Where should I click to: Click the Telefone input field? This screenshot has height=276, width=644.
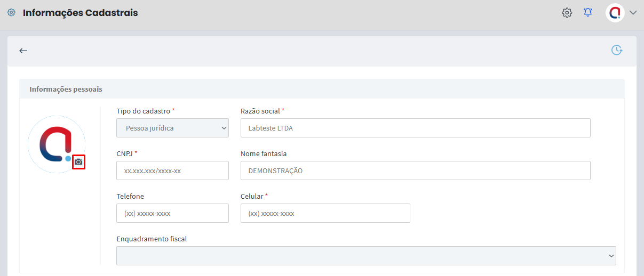click(172, 213)
